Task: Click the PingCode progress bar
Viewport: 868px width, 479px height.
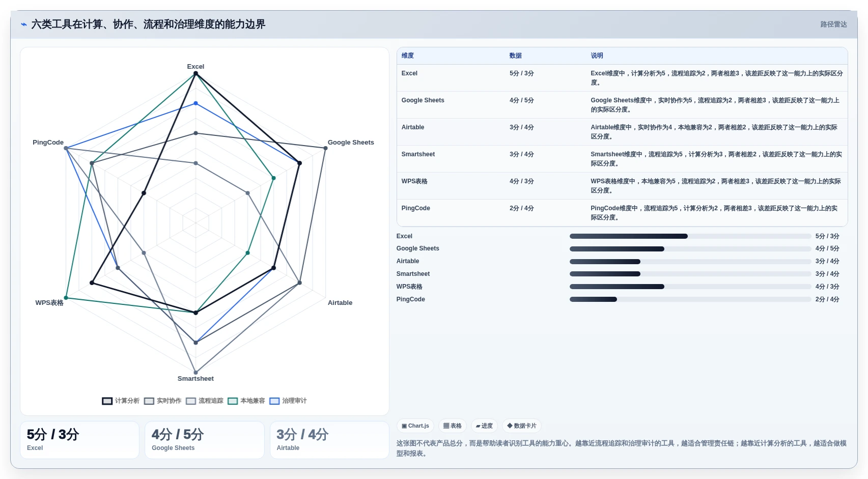Action: click(x=690, y=299)
